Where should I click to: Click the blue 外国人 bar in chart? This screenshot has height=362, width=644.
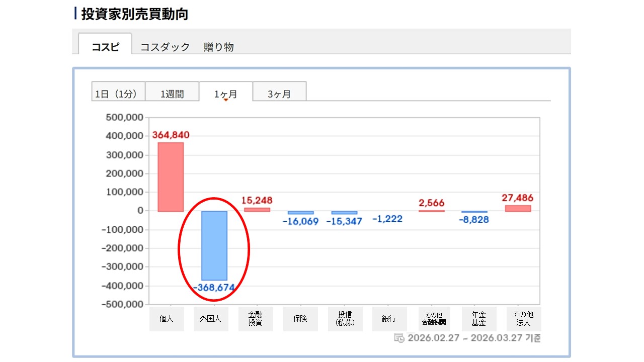(x=214, y=245)
